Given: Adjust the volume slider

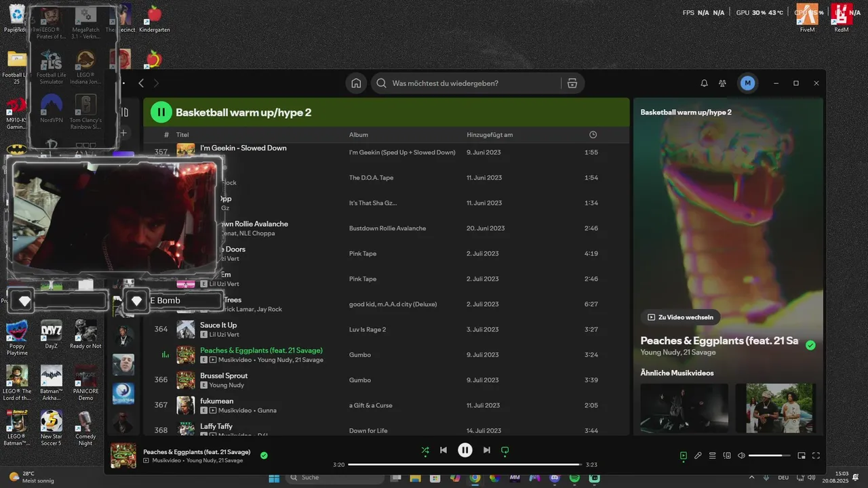Looking at the screenshot, I should [x=769, y=455].
